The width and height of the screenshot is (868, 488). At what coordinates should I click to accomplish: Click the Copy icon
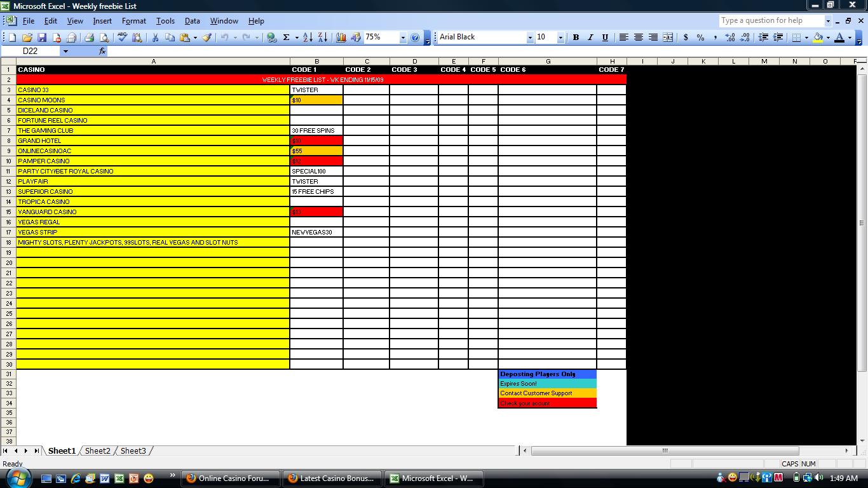pos(170,37)
